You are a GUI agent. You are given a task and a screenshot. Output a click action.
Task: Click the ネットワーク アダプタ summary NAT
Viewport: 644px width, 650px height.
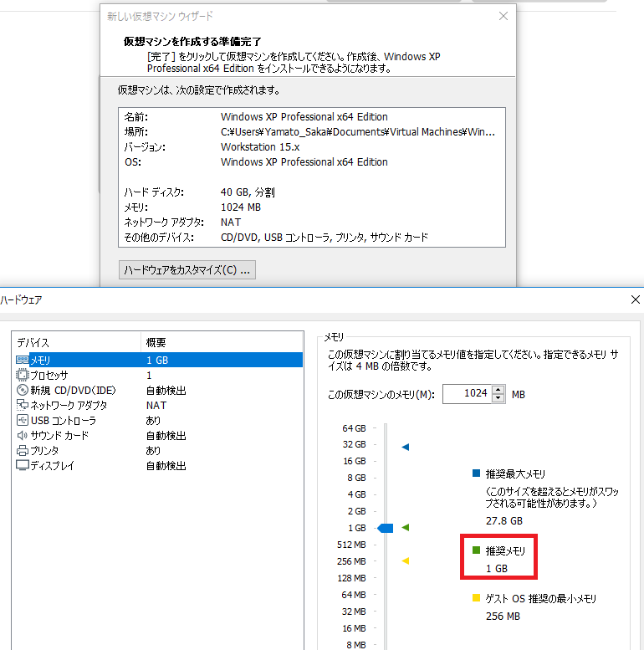156,406
